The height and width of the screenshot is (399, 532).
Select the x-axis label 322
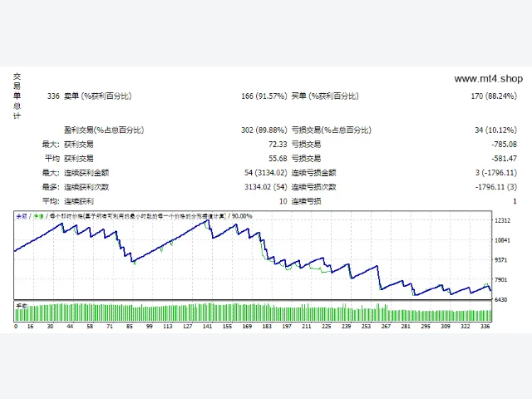pyautogui.click(x=465, y=327)
